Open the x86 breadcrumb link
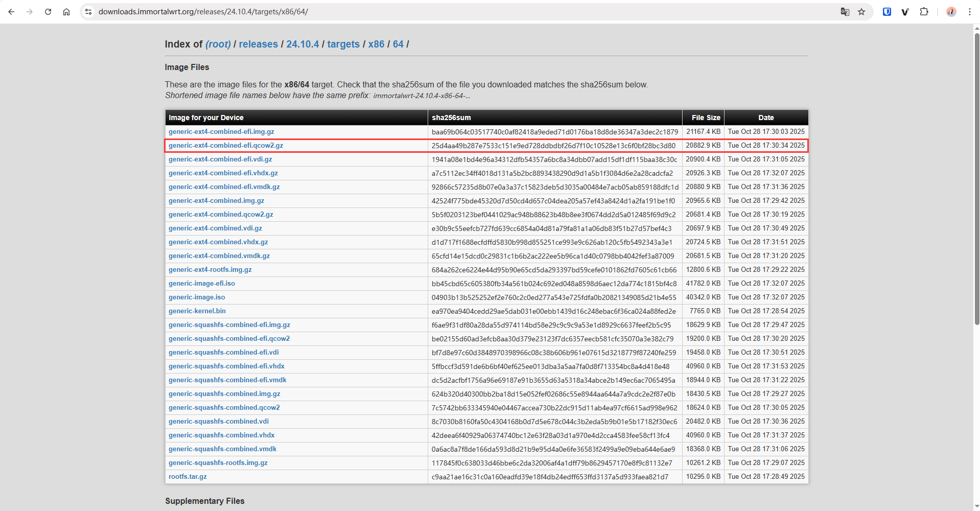 point(376,44)
